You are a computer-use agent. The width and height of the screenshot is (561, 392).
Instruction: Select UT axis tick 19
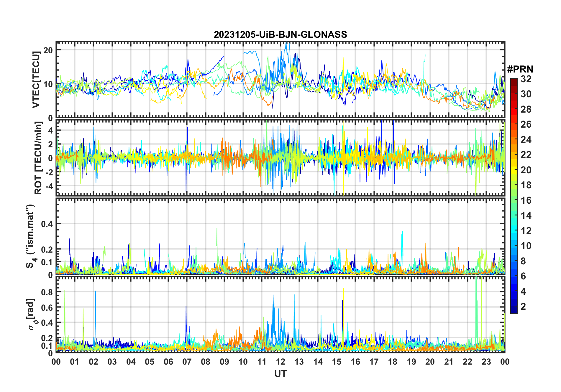pos(411,362)
